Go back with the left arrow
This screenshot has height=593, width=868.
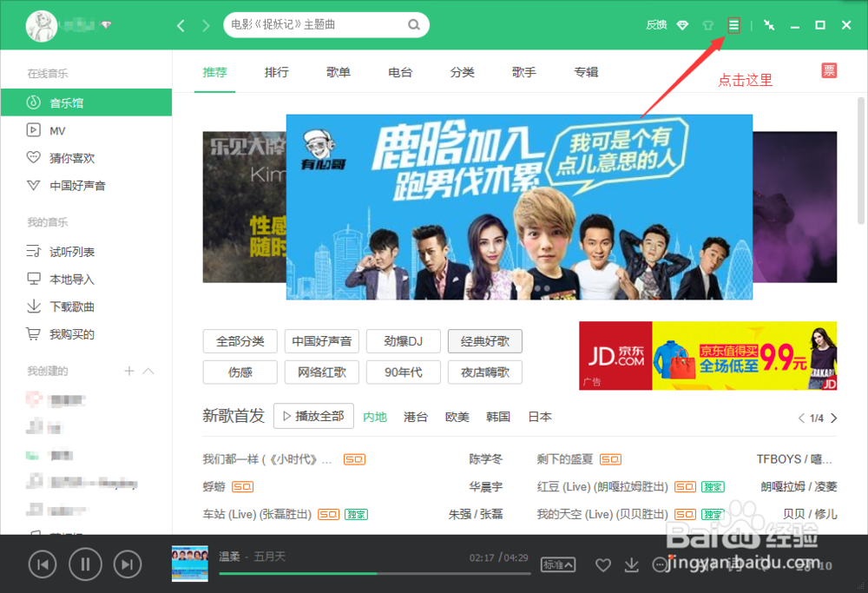coord(181,25)
